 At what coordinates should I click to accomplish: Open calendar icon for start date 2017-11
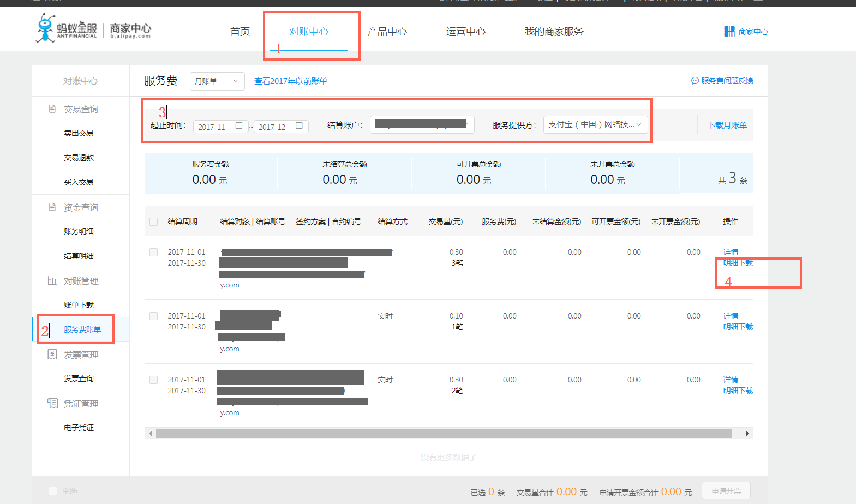[239, 126]
